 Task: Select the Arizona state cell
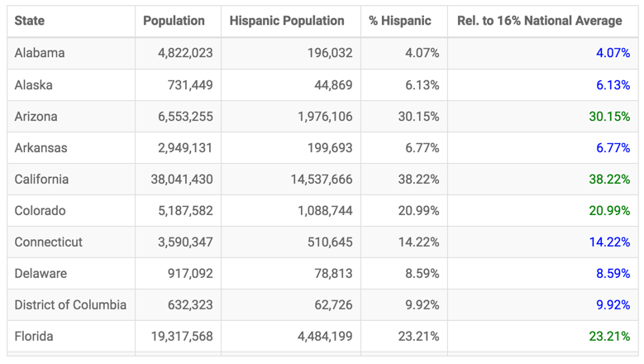coord(36,117)
